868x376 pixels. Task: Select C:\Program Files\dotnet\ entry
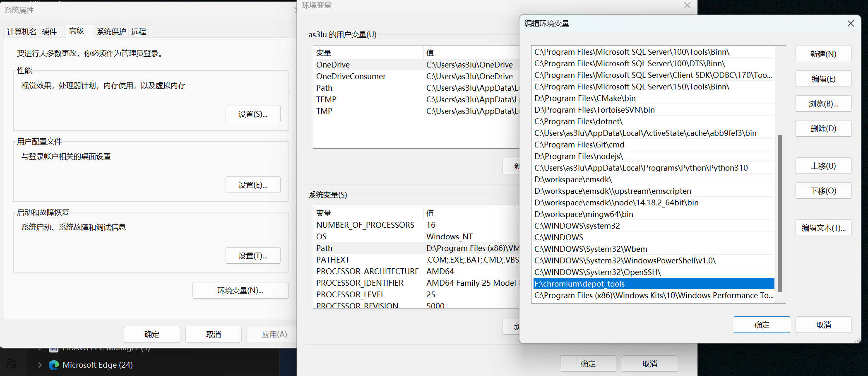point(654,121)
